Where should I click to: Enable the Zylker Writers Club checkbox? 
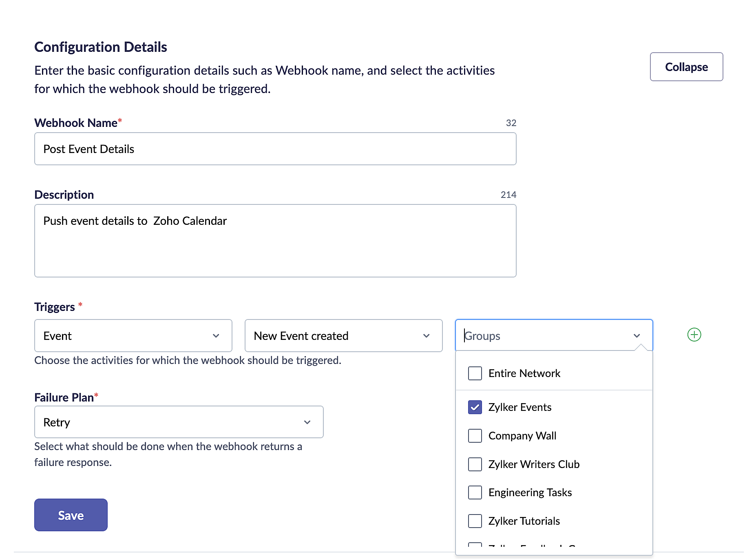point(475,464)
